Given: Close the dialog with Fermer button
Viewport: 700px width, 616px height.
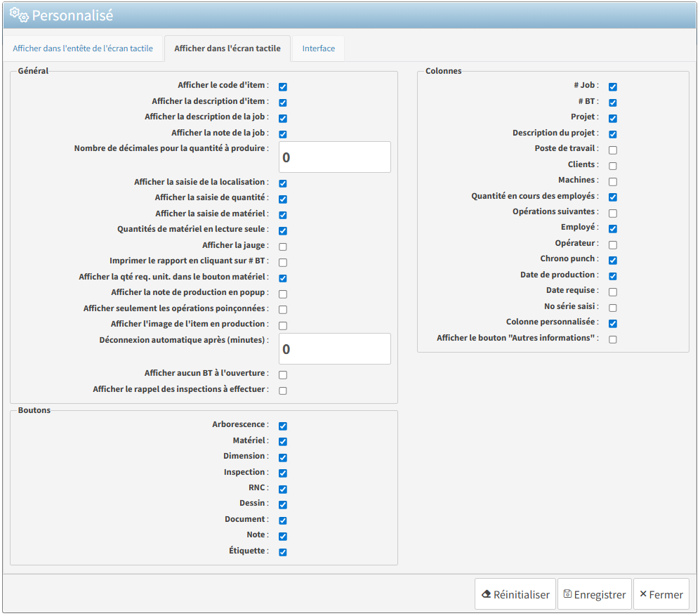Looking at the screenshot, I should pos(661,594).
